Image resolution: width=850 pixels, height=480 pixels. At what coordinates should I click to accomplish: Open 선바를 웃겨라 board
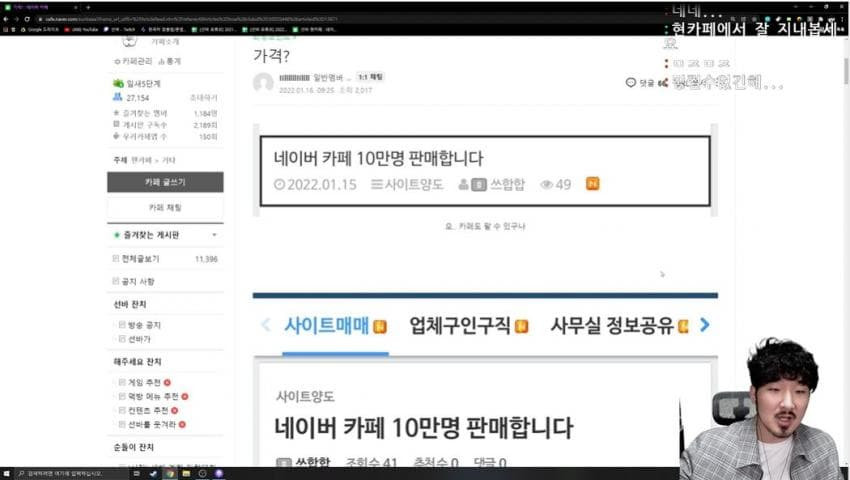pos(152,425)
